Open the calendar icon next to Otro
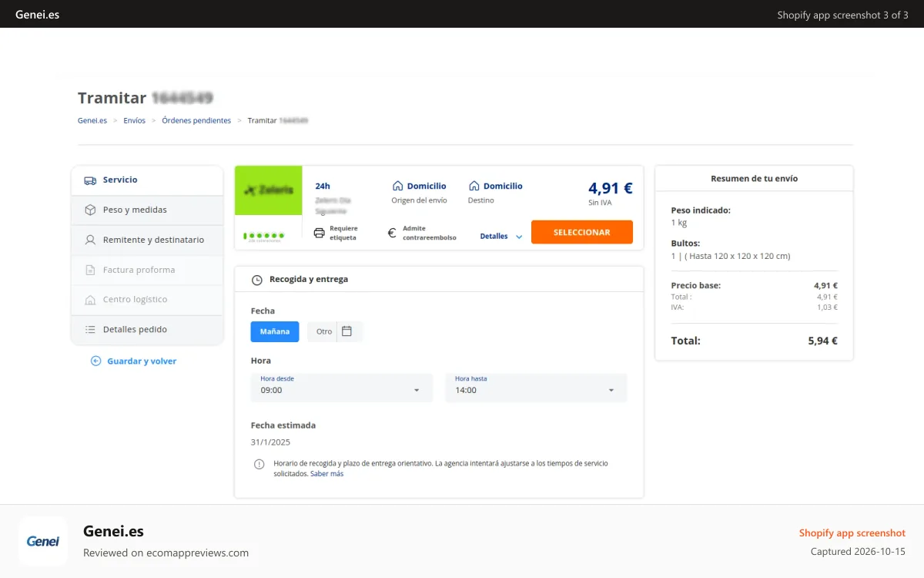 point(346,331)
